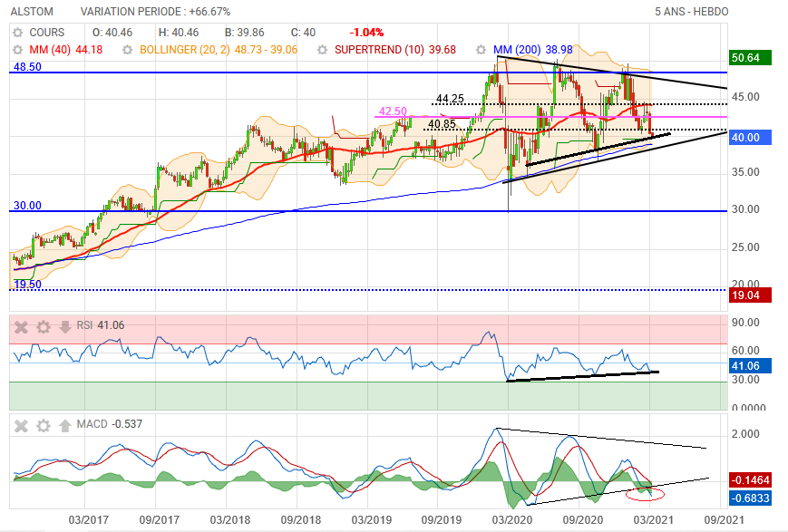Click the MACD -0.537 panel label
The height and width of the screenshot is (532, 788).
click(110, 424)
